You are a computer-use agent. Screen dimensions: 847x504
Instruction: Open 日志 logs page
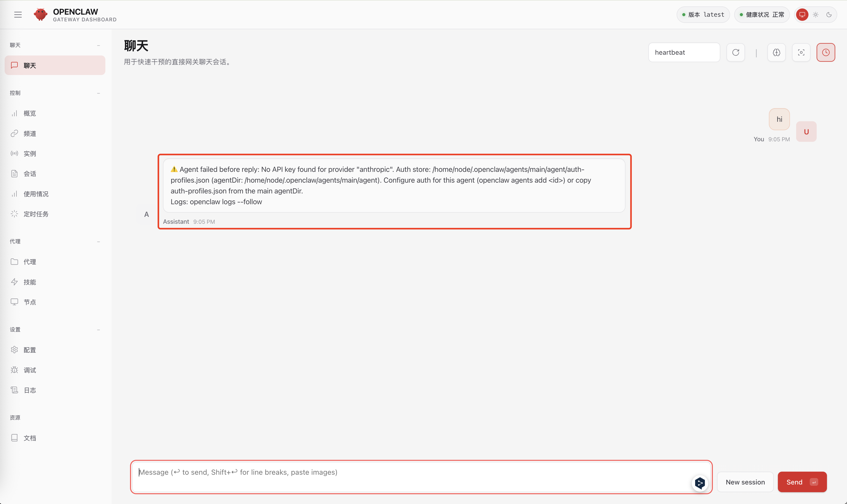[30, 390]
